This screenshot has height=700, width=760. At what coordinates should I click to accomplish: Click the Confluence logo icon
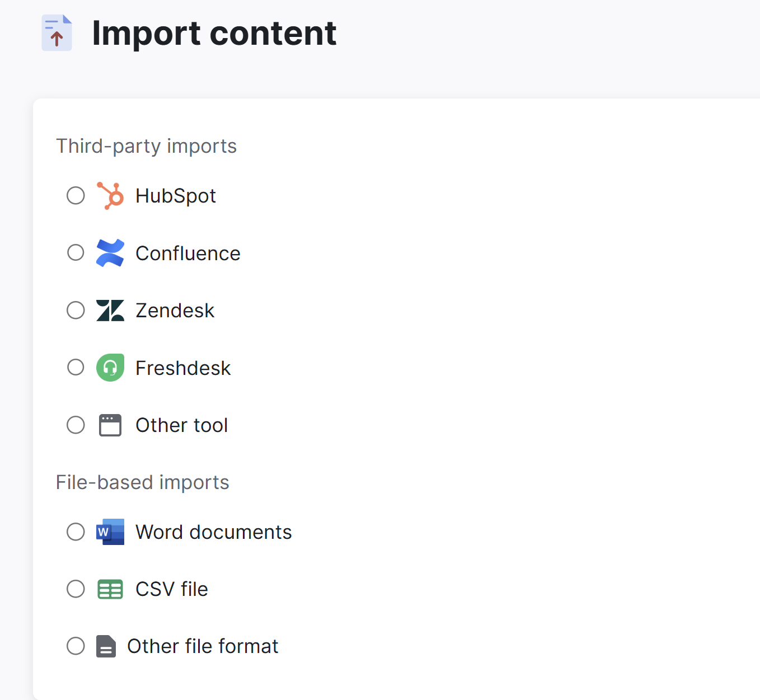pyautogui.click(x=110, y=253)
